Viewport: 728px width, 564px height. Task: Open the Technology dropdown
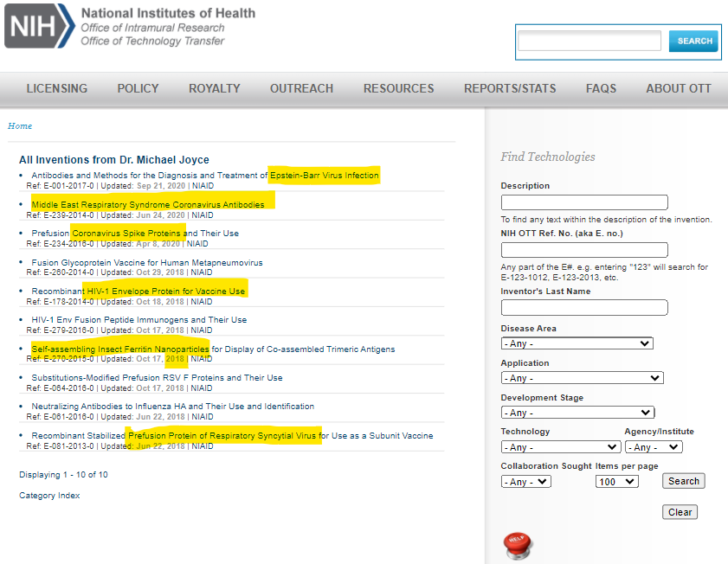pyautogui.click(x=561, y=447)
